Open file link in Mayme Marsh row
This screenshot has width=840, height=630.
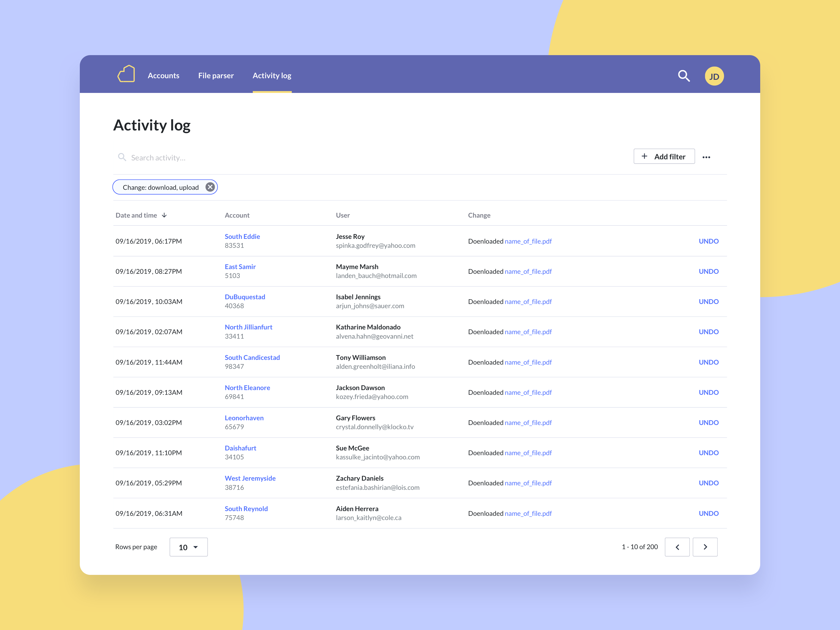[528, 271]
